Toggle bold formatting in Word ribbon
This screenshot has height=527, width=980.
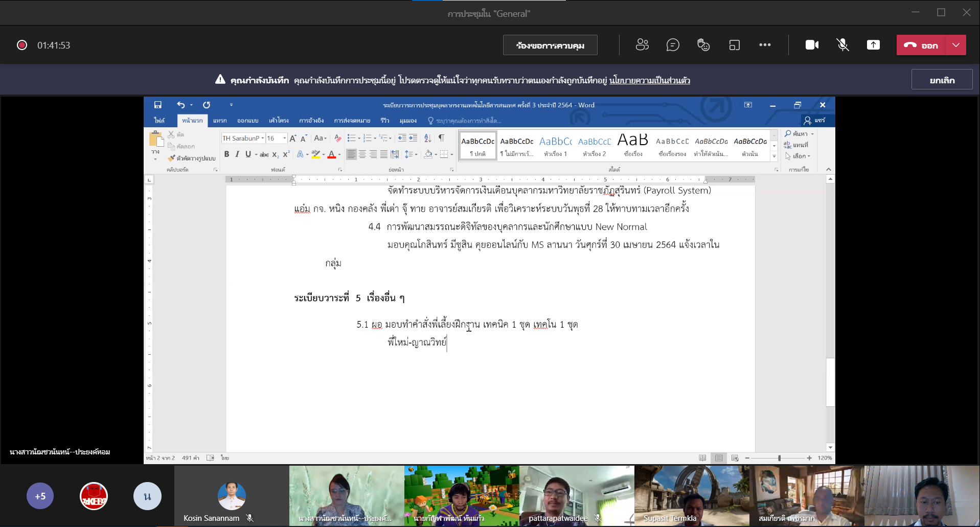click(226, 154)
